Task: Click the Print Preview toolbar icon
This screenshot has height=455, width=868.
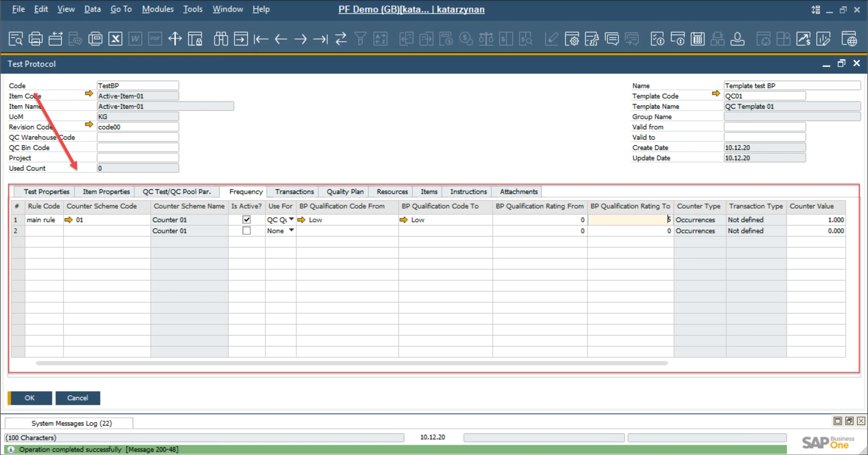Action: click(15, 39)
